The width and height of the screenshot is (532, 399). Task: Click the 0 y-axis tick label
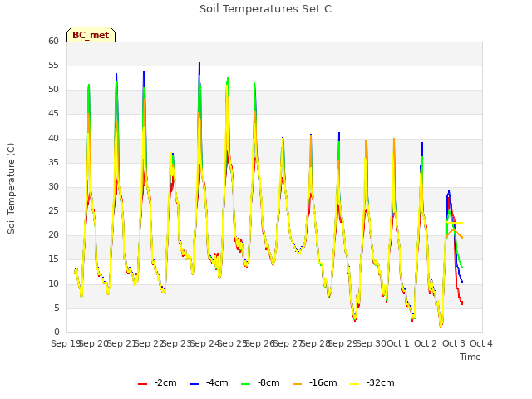(57, 332)
